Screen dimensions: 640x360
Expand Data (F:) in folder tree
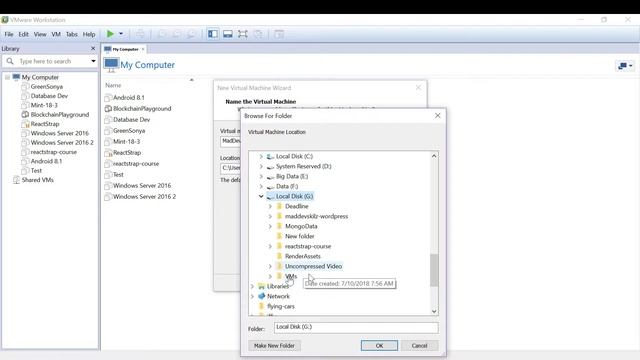[261, 187]
